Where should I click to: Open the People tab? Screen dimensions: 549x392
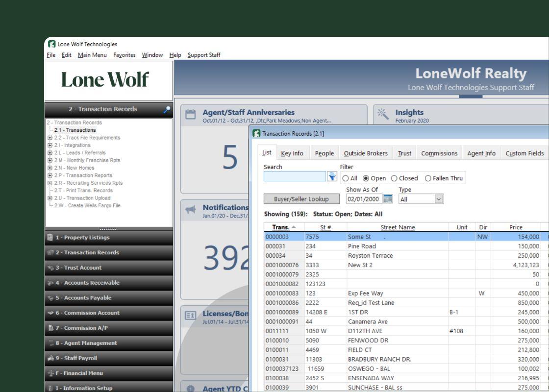(324, 153)
